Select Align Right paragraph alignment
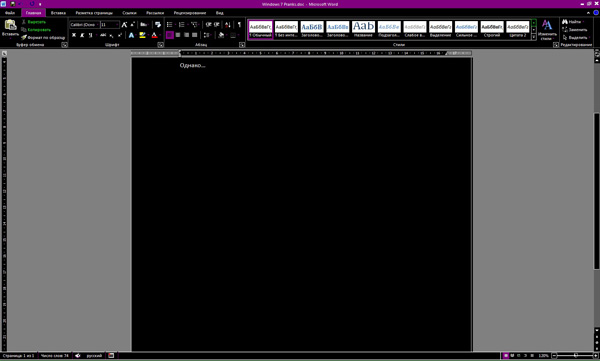 186,35
